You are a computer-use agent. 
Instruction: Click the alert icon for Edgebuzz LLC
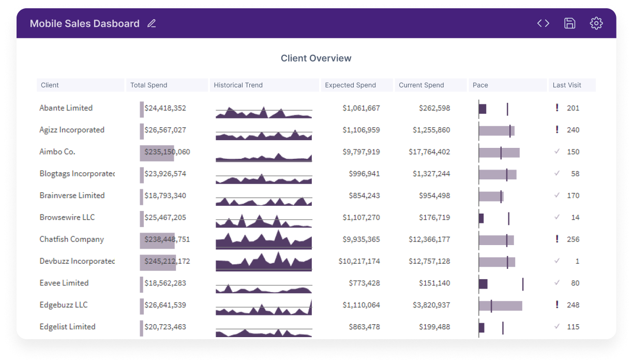[x=557, y=305]
